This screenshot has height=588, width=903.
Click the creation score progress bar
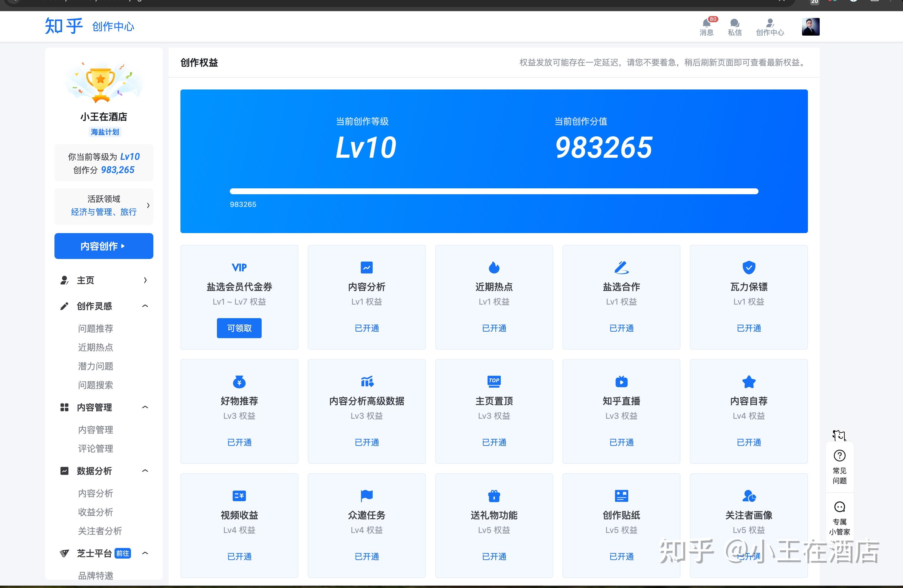pyautogui.click(x=494, y=191)
